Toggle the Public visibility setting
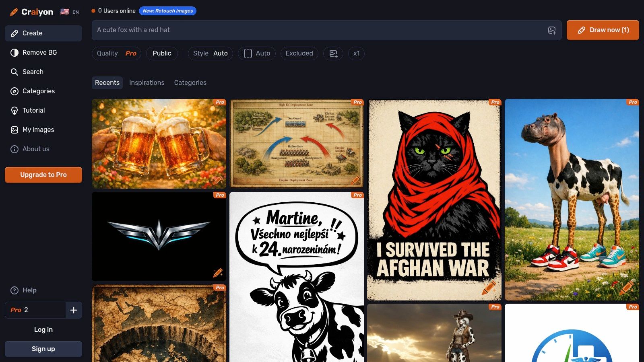644x362 pixels. [x=162, y=53]
